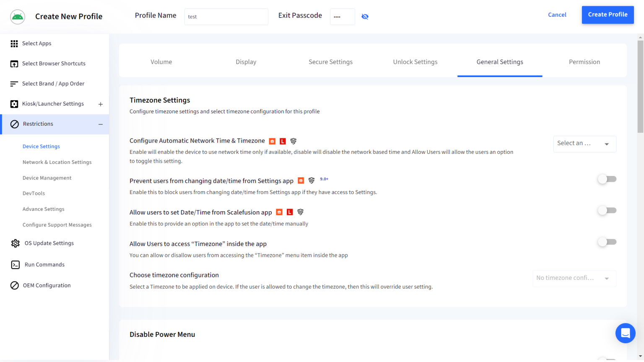Open the timezone configuration dropdown

[574, 278]
